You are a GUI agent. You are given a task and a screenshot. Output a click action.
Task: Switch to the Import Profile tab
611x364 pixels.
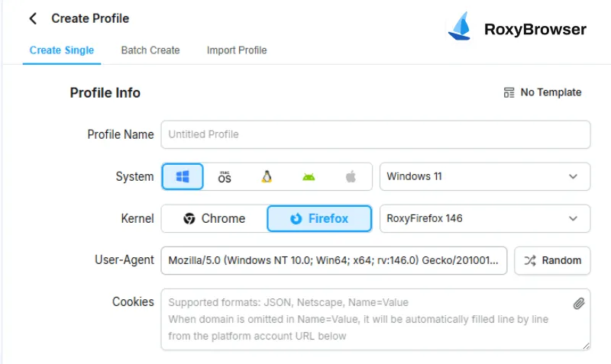[x=237, y=50]
